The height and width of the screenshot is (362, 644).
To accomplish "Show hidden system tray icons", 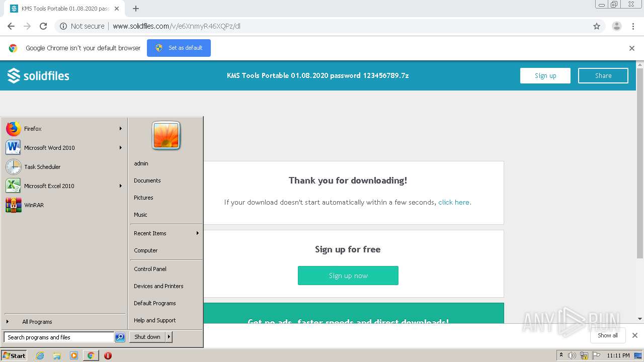I will pyautogui.click(x=561, y=355).
